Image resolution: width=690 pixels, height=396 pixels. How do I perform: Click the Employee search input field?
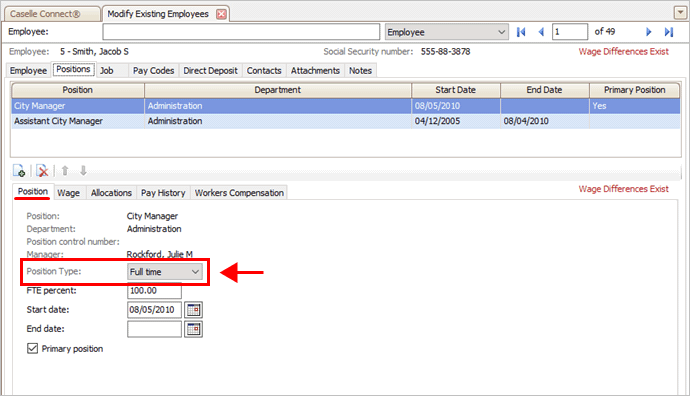pos(241,32)
